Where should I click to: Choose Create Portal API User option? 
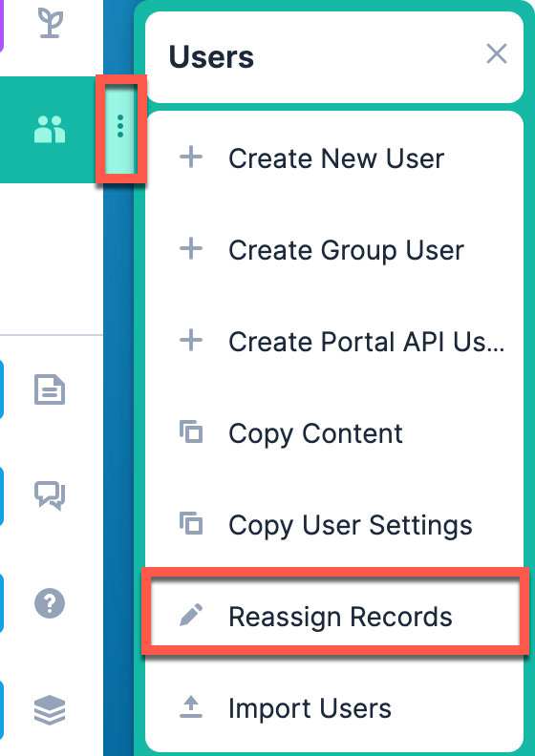(x=334, y=342)
